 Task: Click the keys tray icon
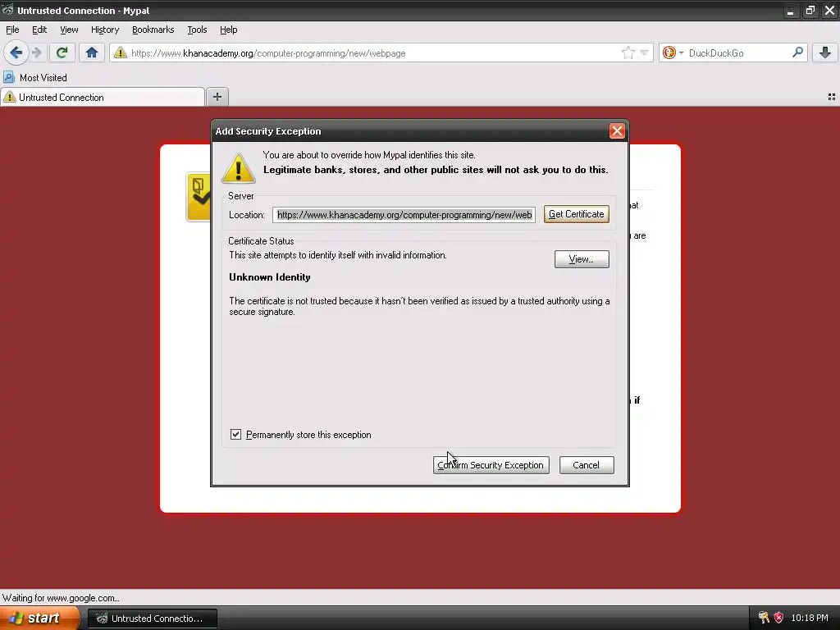tap(764, 618)
